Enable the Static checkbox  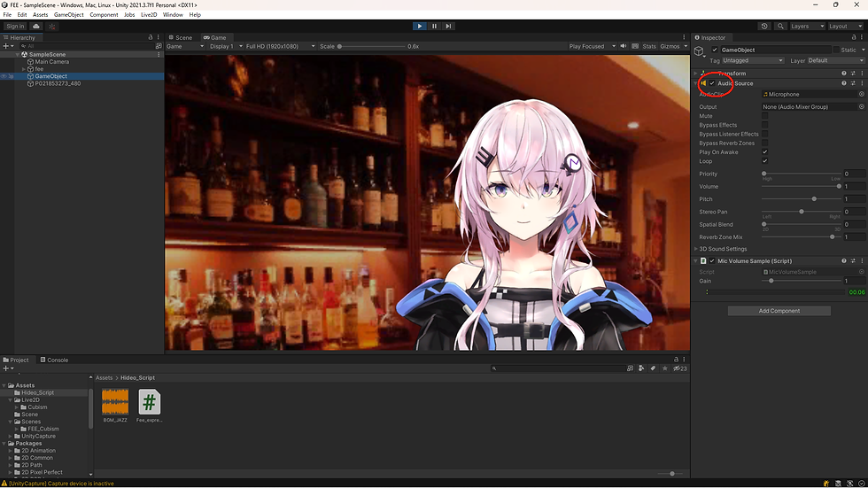click(836, 50)
